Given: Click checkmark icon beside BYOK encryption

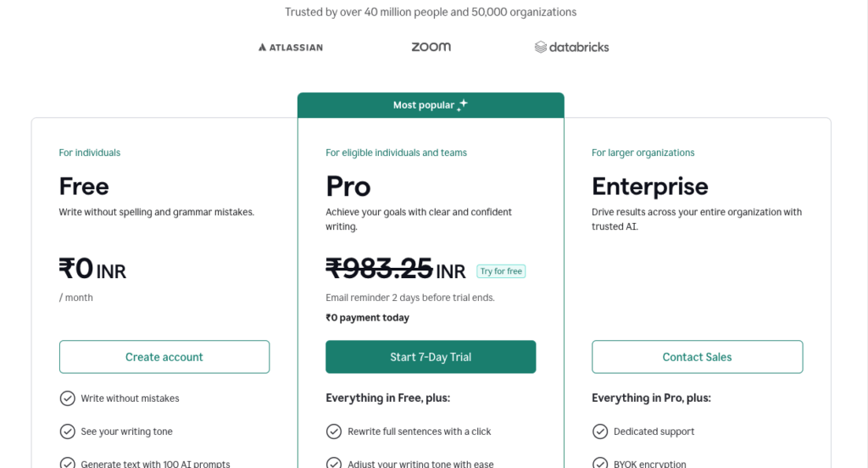Looking at the screenshot, I should [600, 463].
